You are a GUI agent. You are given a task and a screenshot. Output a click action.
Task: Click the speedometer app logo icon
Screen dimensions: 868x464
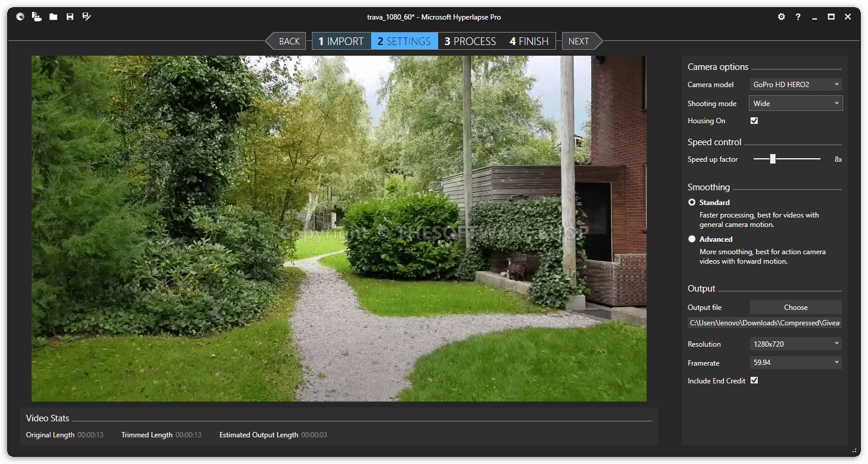click(x=20, y=17)
